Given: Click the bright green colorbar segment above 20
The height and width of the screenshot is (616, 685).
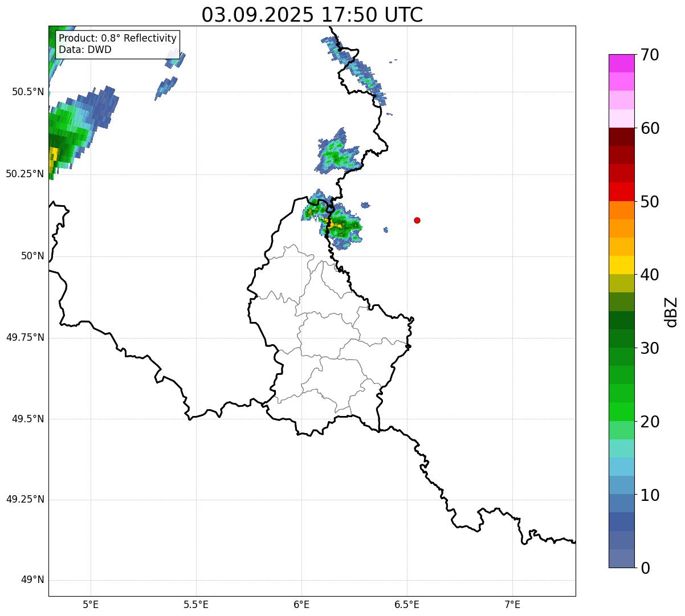Looking at the screenshot, I should (x=621, y=411).
